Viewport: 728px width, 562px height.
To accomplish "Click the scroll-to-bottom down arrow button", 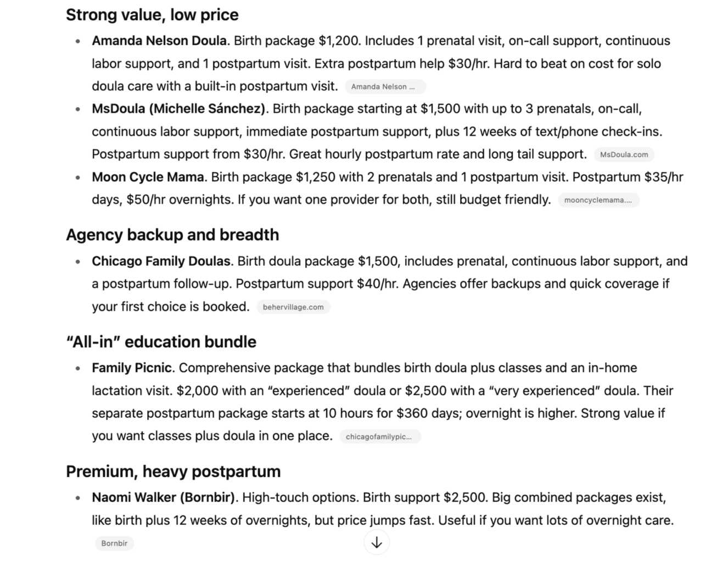I will tap(377, 542).
